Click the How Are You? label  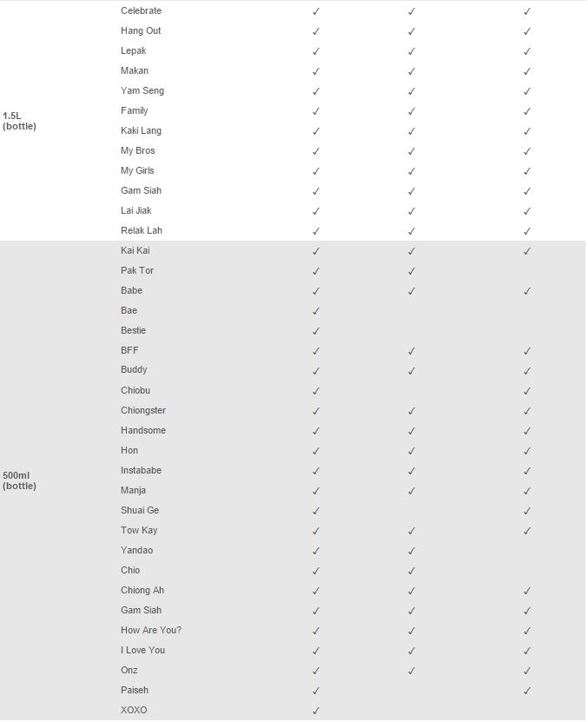(151, 630)
